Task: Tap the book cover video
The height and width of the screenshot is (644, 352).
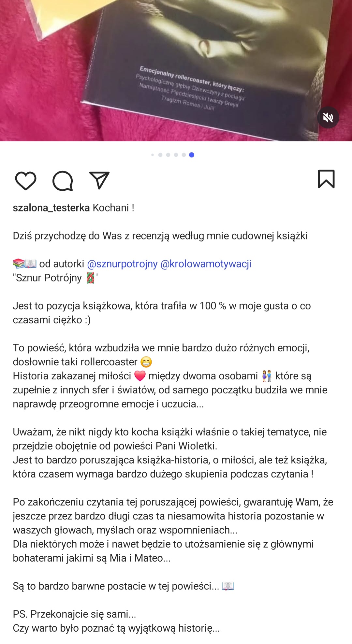Action: [176, 70]
